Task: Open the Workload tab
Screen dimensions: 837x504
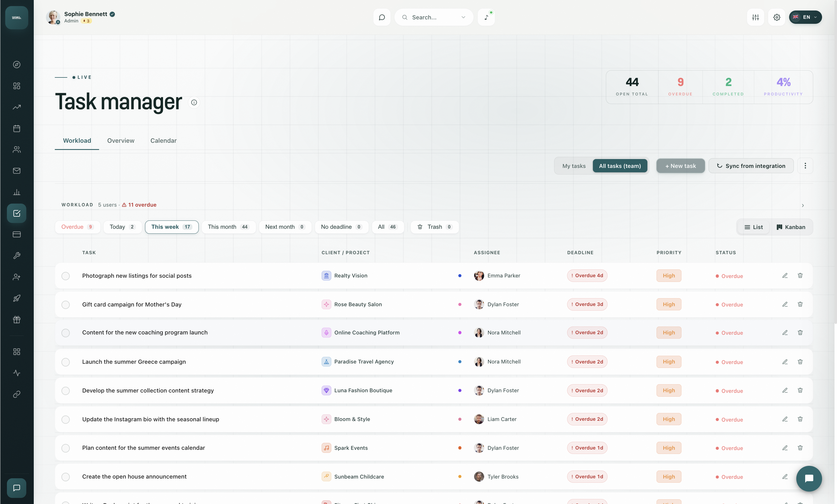Action: click(77, 141)
